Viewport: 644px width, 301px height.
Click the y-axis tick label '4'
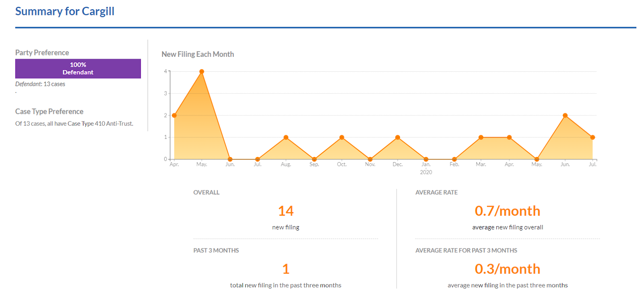coord(165,72)
